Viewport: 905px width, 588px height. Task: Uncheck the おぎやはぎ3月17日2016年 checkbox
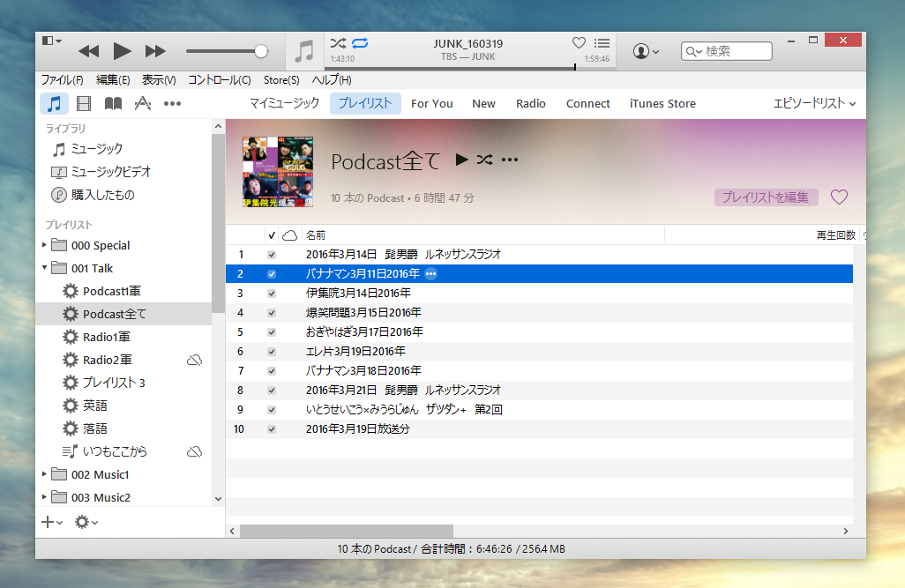coord(272,332)
